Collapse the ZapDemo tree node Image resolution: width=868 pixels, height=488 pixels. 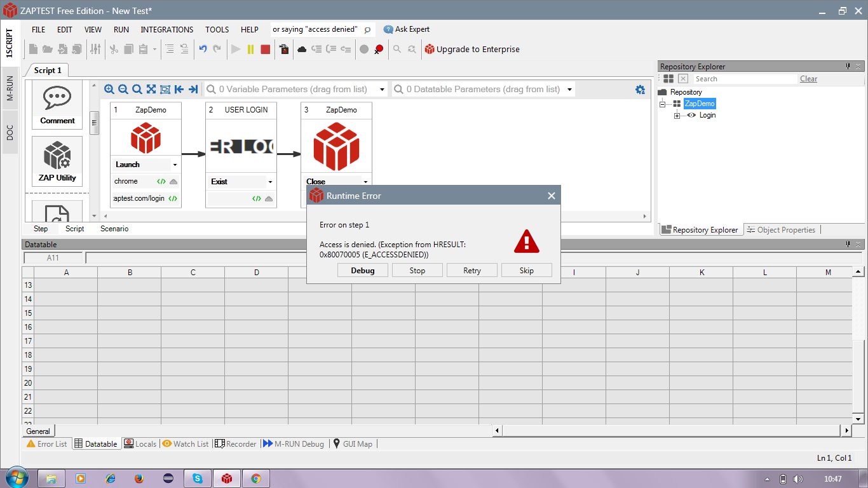tap(663, 104)
